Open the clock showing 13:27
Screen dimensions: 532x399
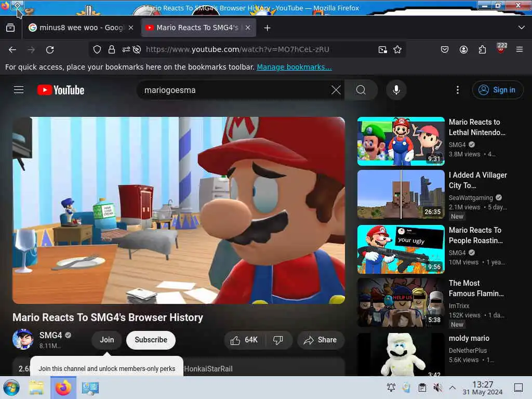pos(483,388)
